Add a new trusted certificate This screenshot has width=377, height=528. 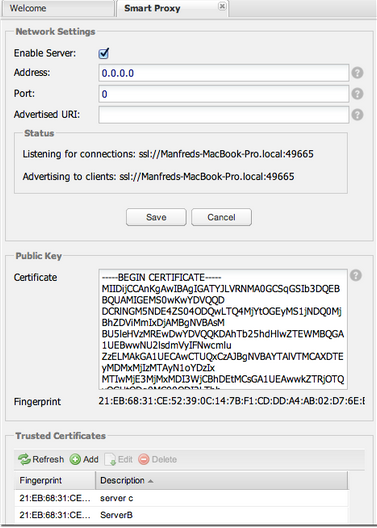[x=84, y=459]
